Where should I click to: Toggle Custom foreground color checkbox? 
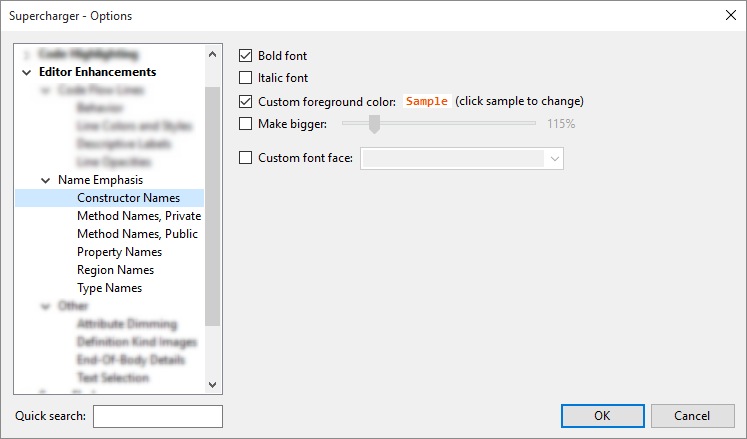tap(245, 101)
